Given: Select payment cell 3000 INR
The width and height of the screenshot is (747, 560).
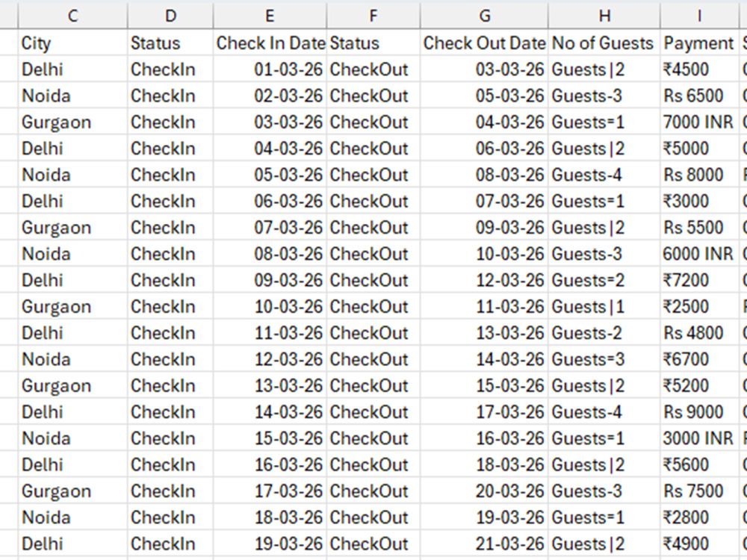Looking at the screenshot, I should point(699,438).
